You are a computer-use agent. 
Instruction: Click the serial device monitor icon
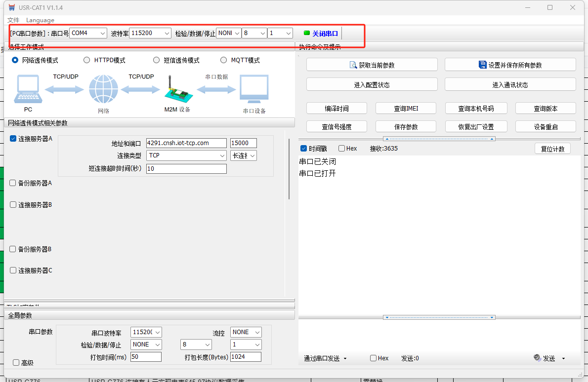tap(254, 89)
